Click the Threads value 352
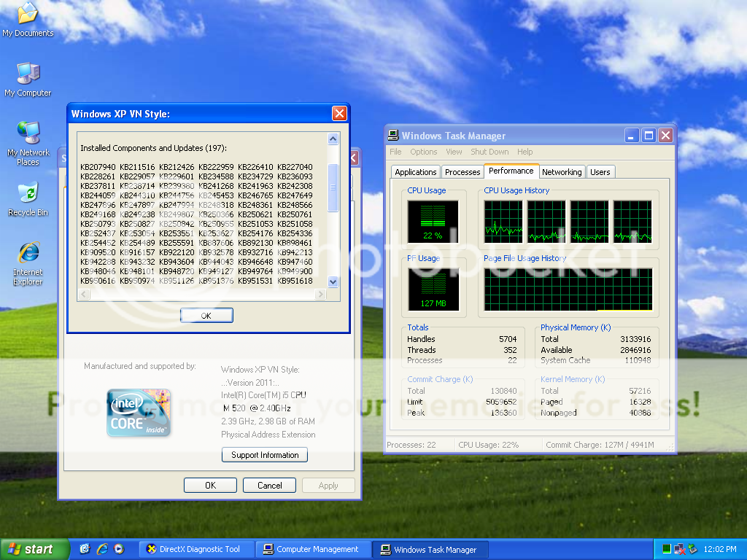747x560 pixels. tap(510, 350)
